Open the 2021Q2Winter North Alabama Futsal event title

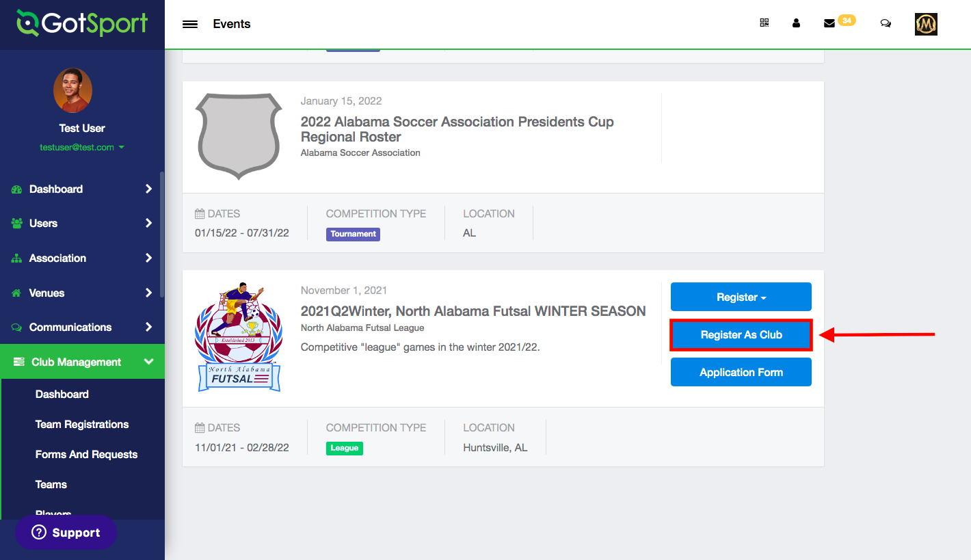click(473, 311)
